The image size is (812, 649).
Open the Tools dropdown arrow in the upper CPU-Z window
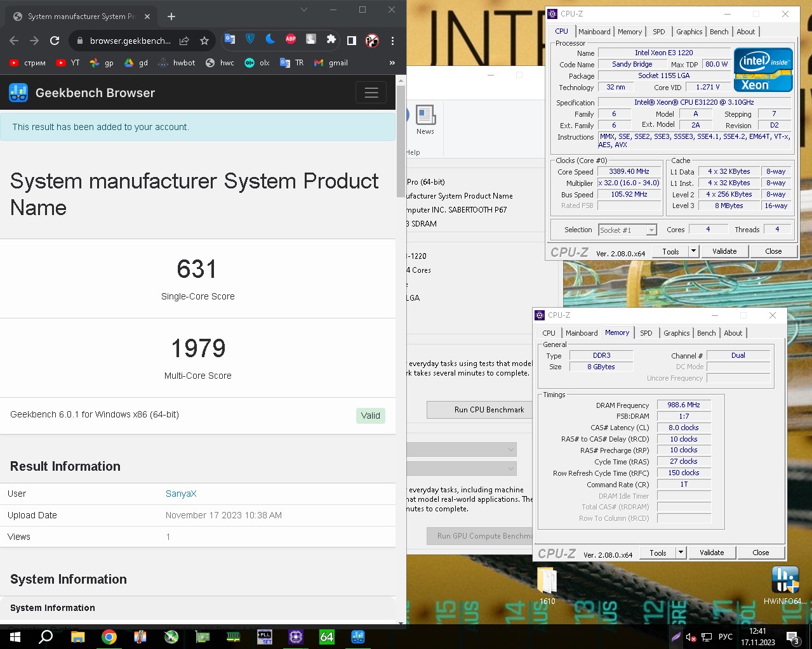(x=693, y=251)
